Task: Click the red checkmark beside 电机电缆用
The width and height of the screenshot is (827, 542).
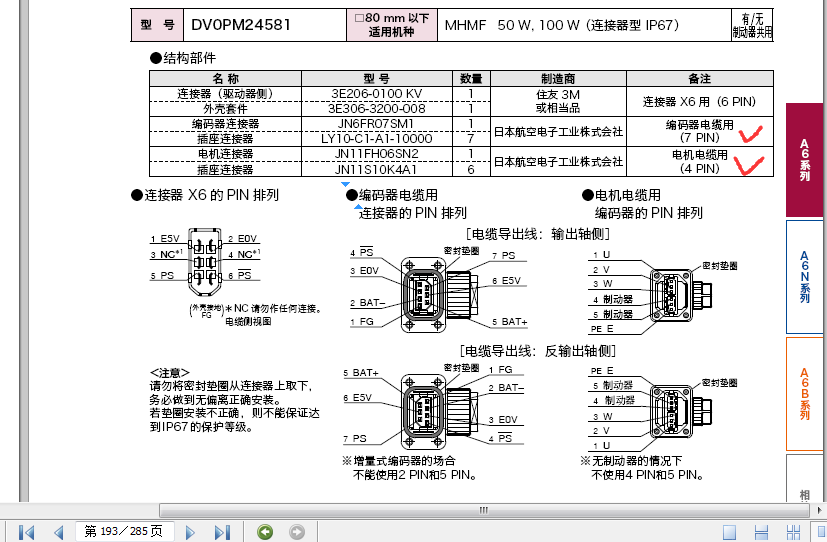Action: pyautogui.click(x=748, y=162)
